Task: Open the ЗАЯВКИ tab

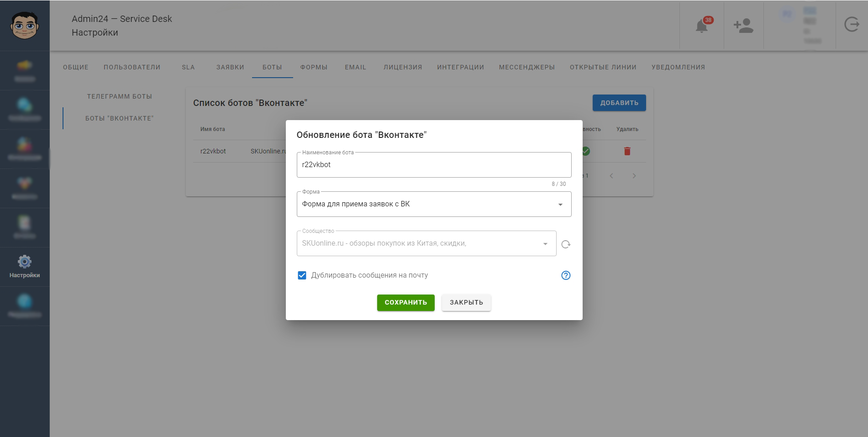Action: click(230, 67)
